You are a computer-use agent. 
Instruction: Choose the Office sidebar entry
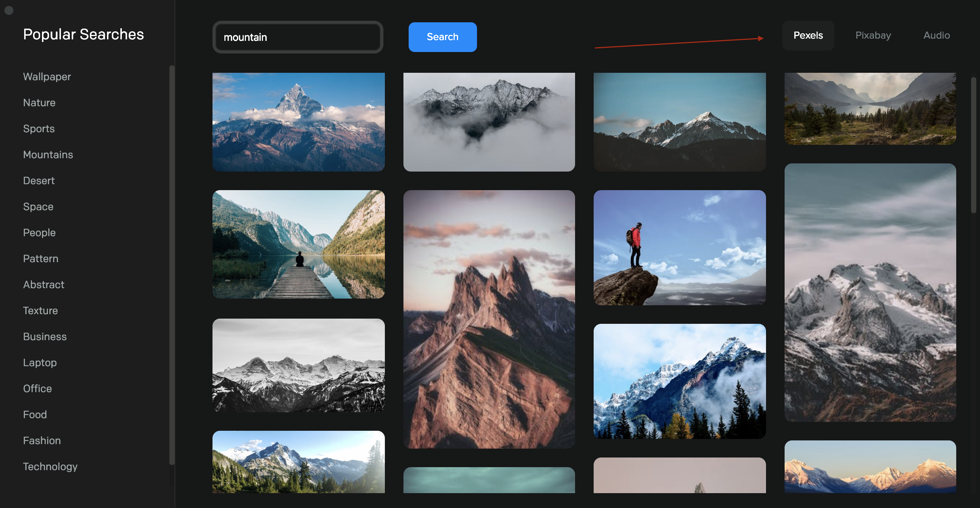click(x=37, y=388)
